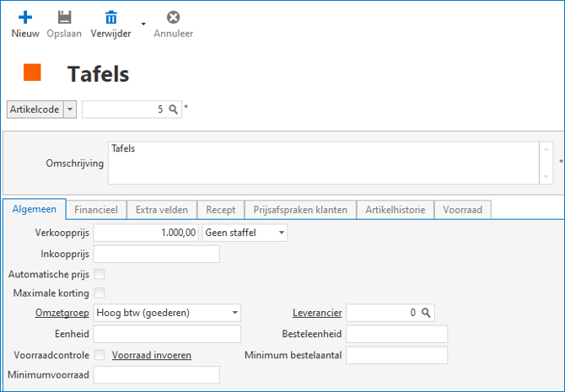Click the Leverancier search magnifier icon

click(426, 313)
